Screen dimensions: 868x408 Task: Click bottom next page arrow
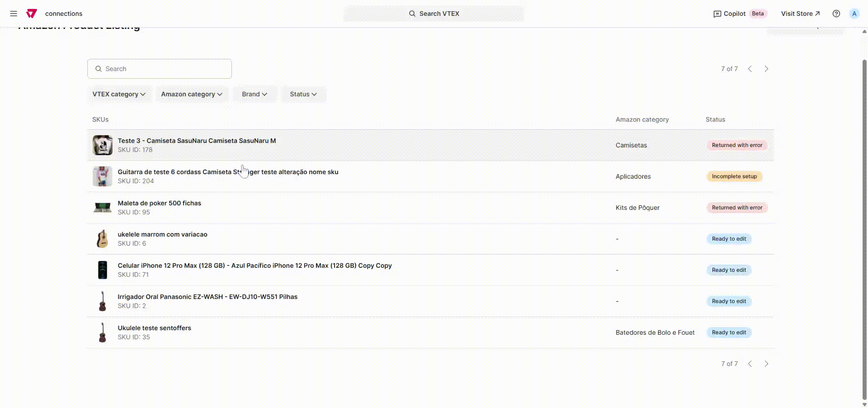(766, 364)
